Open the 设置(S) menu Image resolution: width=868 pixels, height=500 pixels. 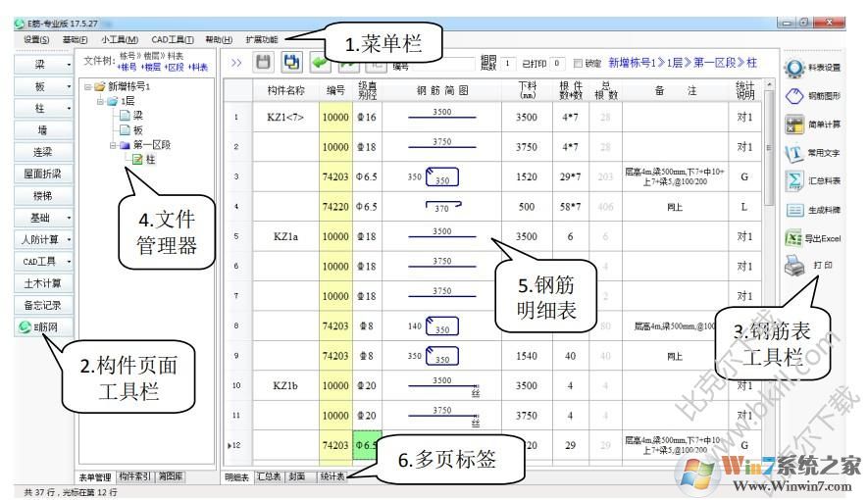[36, 40]
